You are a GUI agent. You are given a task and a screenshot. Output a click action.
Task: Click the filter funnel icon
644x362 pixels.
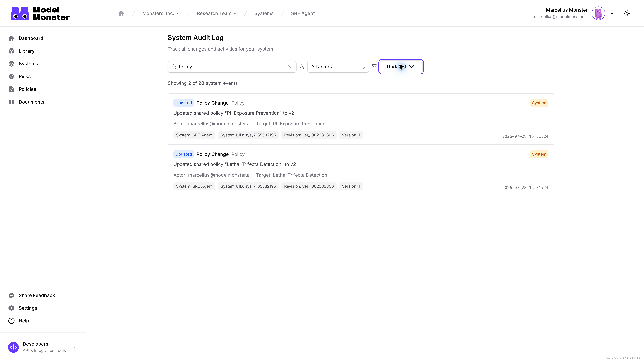point(374,67)
